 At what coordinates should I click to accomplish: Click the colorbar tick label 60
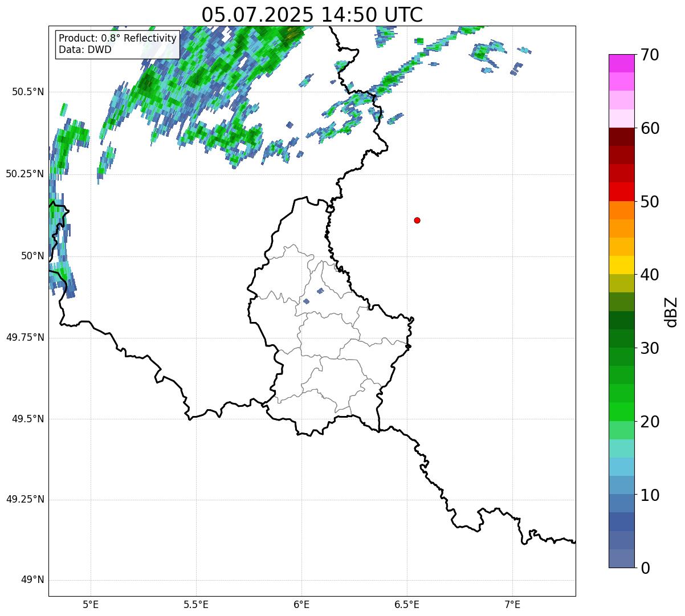[x=650, y=128]
